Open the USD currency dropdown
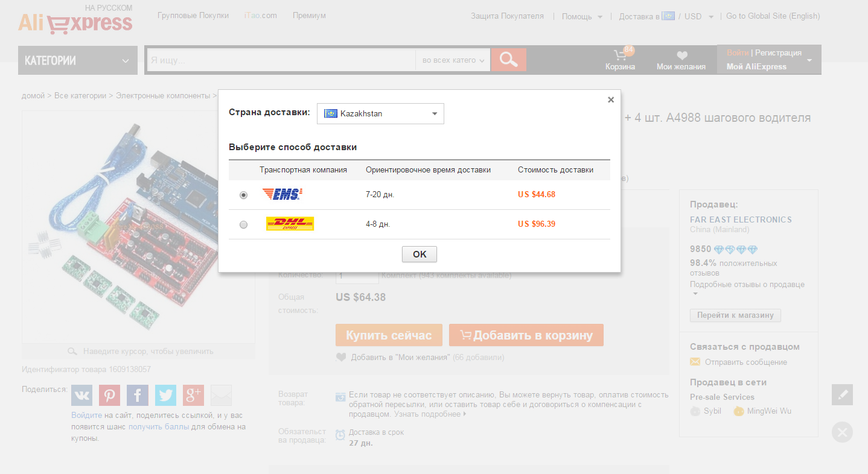Image resolution: width=868 pixels, height=474 pixels. click(x=699, y=16)
